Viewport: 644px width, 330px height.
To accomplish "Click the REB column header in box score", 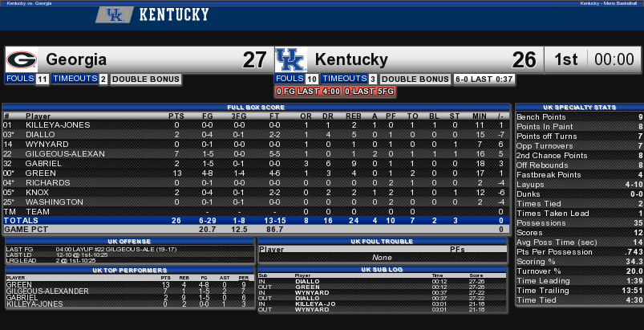I will coord(354,116).
